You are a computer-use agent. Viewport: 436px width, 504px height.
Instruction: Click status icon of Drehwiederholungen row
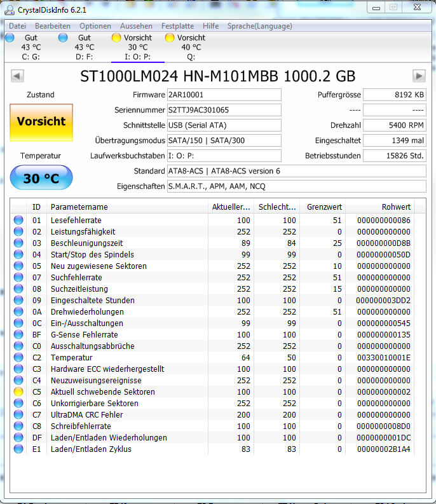point(18,312)
